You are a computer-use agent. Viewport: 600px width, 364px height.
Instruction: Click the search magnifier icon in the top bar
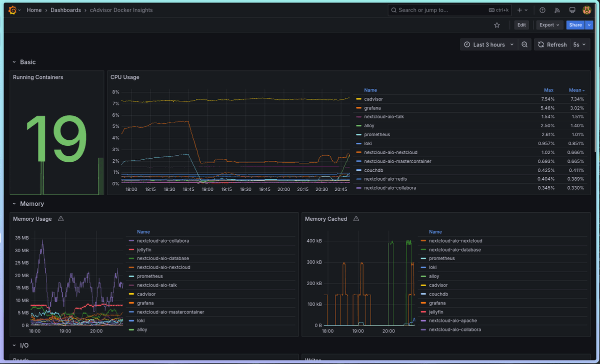(394, 10)
